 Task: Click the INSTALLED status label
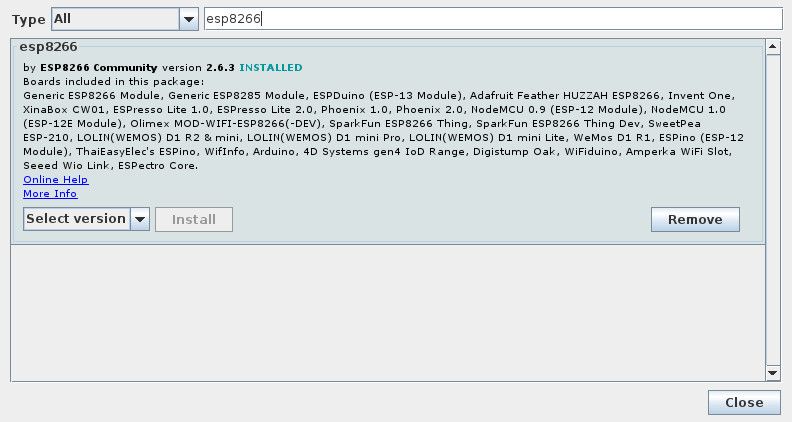coord(271,67)
